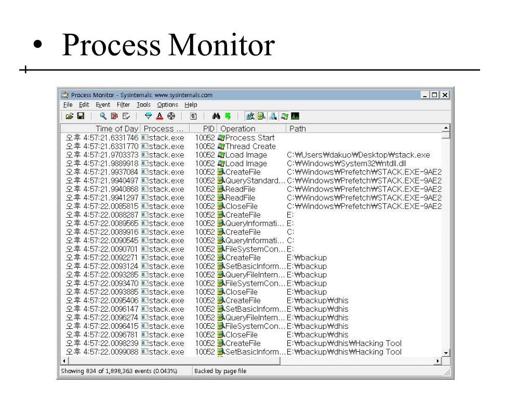Select the row timed 4:57:22.0096781
Viewport: 532px width, 399px height.
251,335
